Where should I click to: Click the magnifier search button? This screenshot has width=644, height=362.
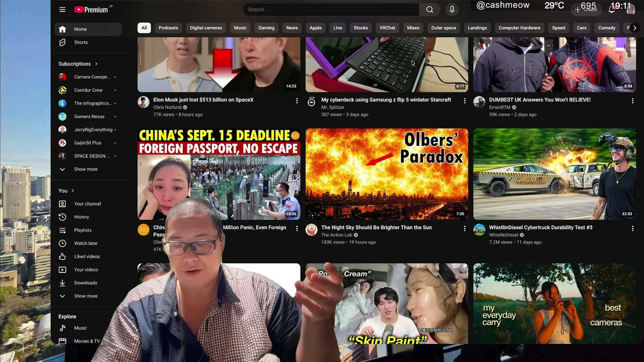(x=430, y=10)
